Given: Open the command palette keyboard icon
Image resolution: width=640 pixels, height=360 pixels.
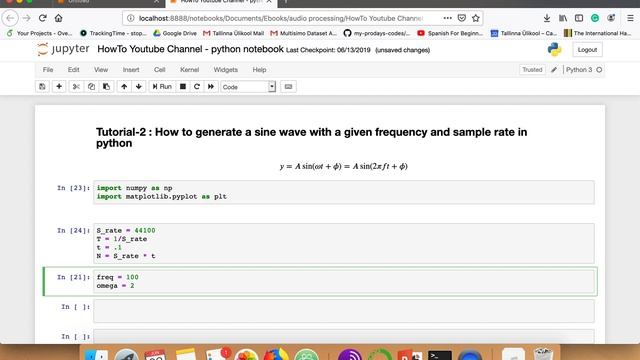Looking at the screenshot, I should [288, 87].
